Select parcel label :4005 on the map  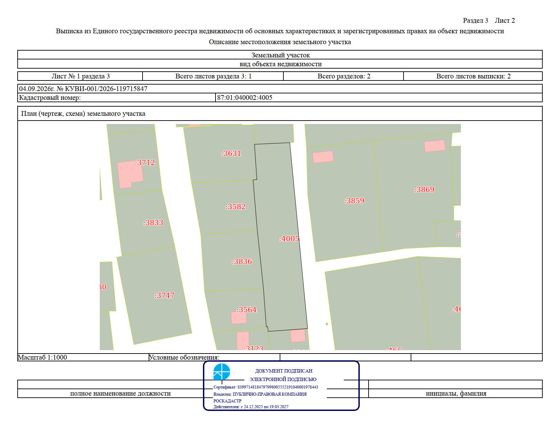pyautogui.click(x=289, y=238)
